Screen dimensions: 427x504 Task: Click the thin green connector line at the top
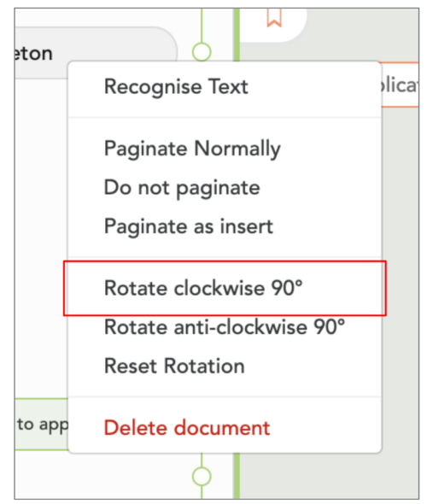202,26
